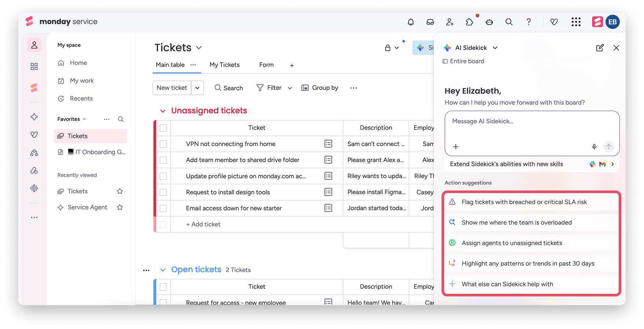The width and height of the screenshot is (644, 329).
Task: Check the Request to install design tools row
Action: 163,192
